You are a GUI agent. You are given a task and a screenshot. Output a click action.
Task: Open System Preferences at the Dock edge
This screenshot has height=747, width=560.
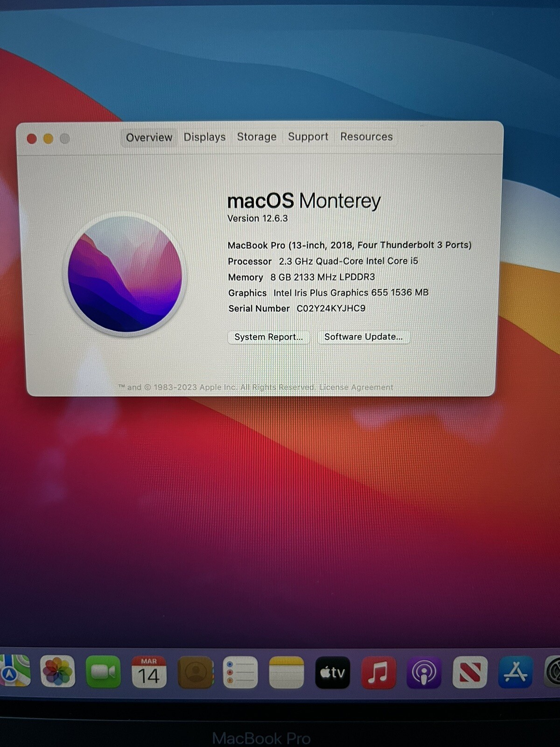(x=553, y=671)
